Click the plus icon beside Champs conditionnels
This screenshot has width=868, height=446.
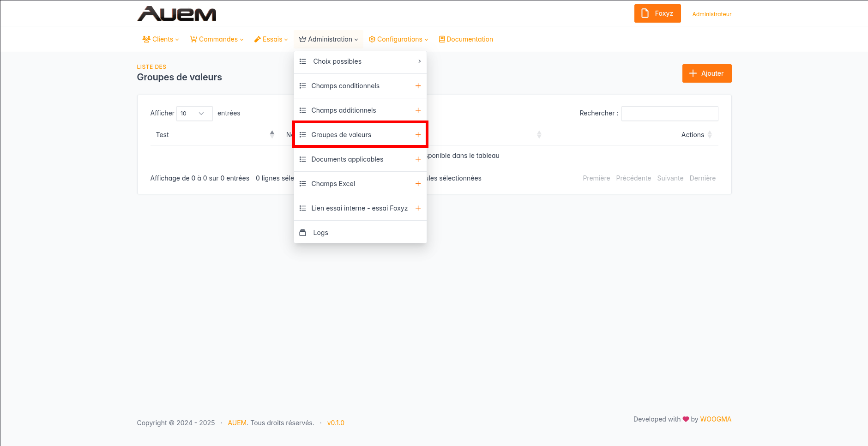coord(418,86)
